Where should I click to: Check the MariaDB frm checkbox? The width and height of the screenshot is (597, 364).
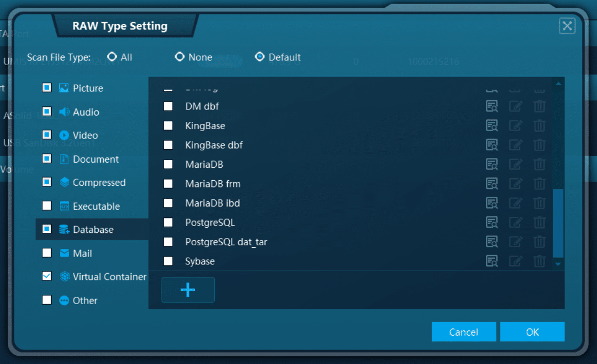coord(168,184)
